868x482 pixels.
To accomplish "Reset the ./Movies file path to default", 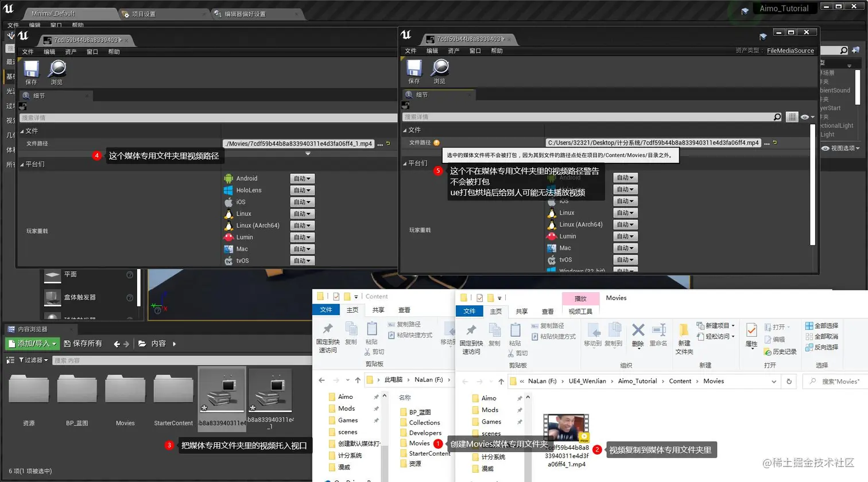I will click(x=388, y=143).
